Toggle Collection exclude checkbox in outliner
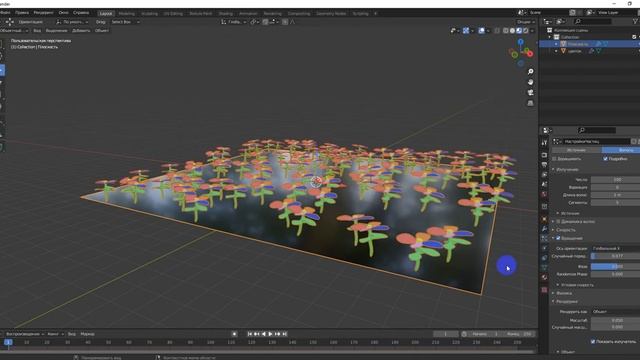 tap(634, 37)
